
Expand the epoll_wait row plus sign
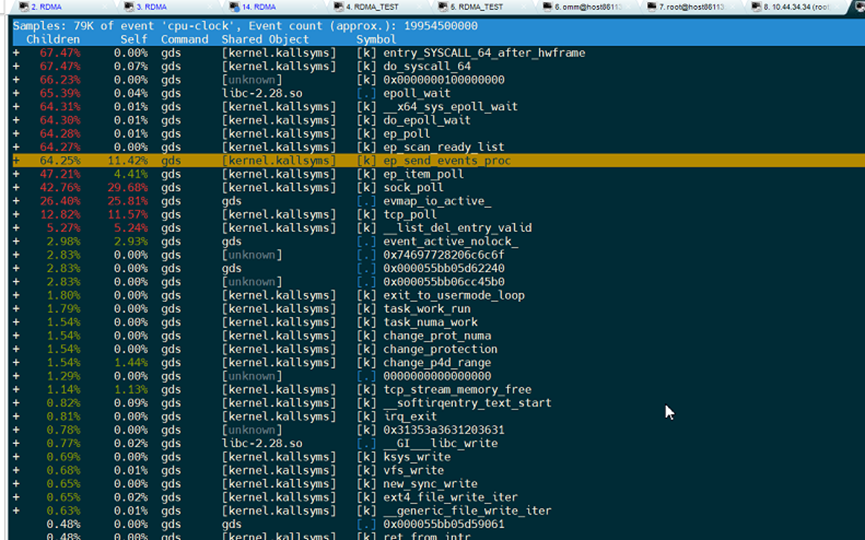16,93
